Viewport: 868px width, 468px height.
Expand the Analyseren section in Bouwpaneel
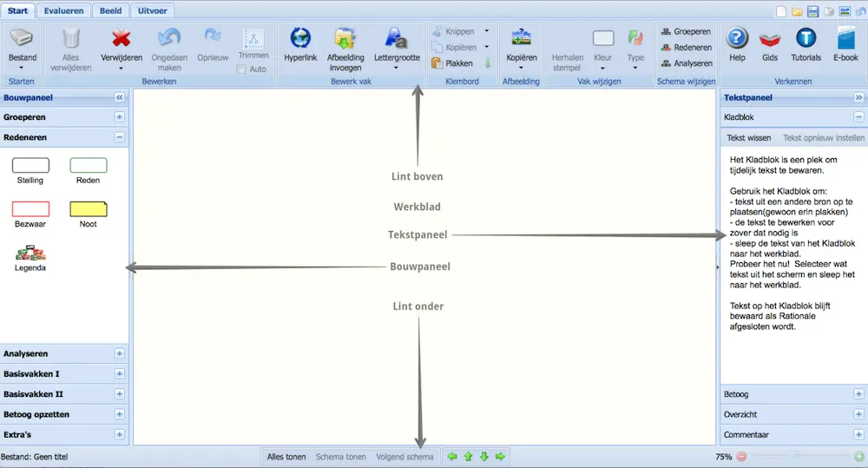[x=120, y=354]
